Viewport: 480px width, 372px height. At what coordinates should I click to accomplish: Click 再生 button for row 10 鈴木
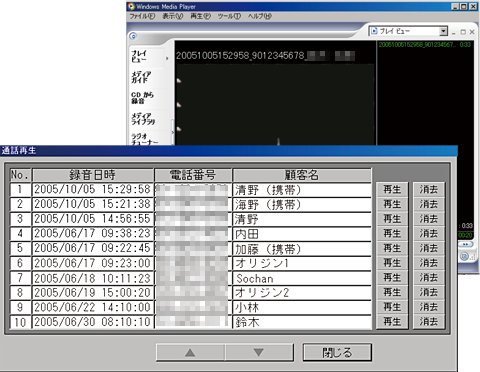392,322
